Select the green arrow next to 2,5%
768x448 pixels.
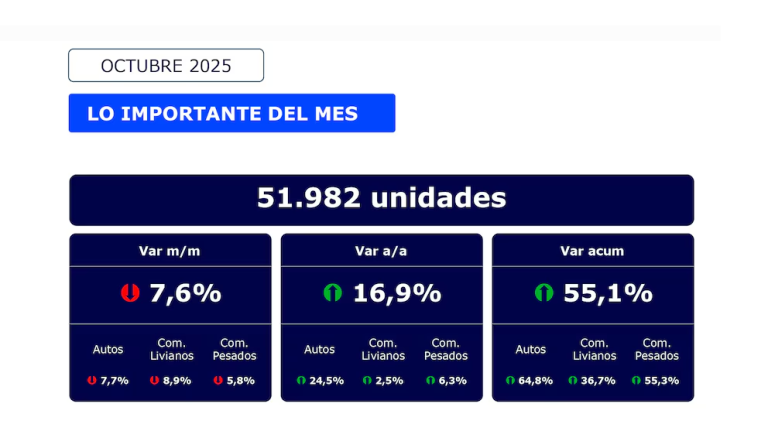[367, 381]
